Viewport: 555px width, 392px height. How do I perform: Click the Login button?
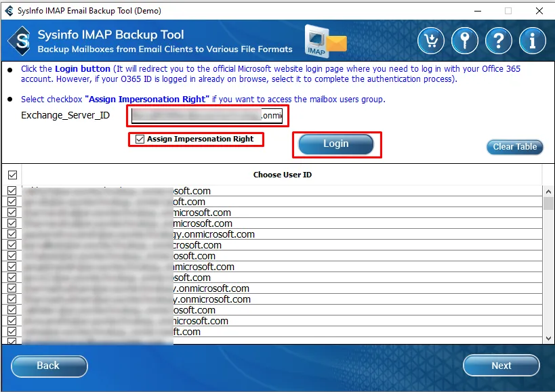(336, 144)
